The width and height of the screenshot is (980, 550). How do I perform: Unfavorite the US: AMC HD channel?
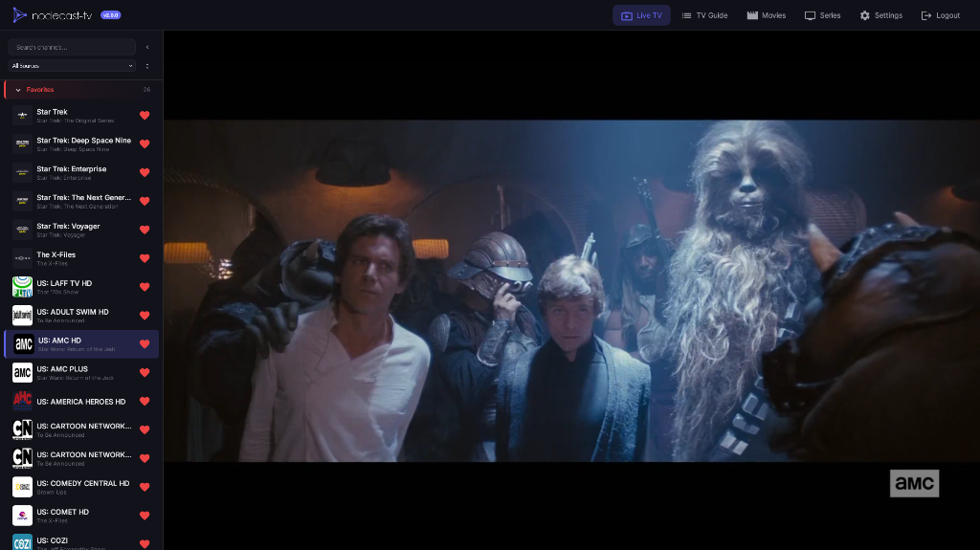(145, 343)
